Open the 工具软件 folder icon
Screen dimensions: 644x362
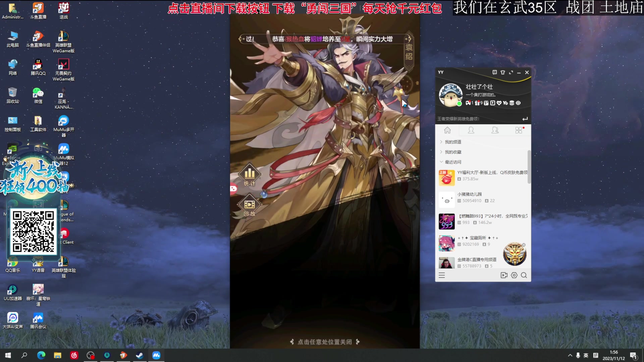point(38,123)
